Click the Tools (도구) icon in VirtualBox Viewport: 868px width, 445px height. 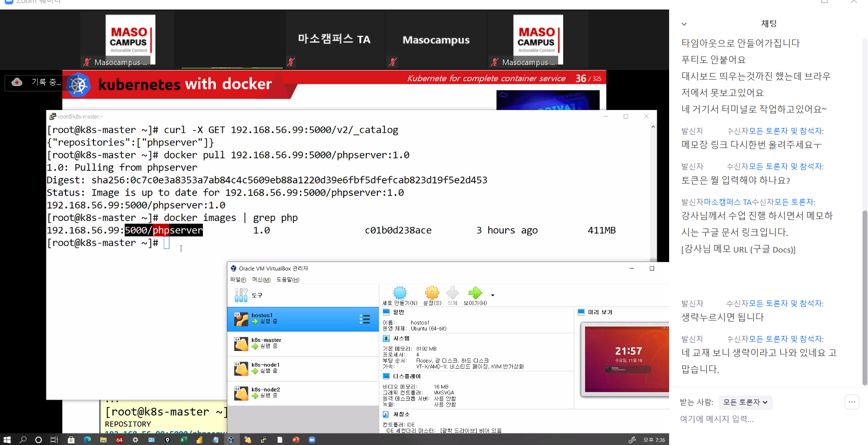click(x=241, y=295)
